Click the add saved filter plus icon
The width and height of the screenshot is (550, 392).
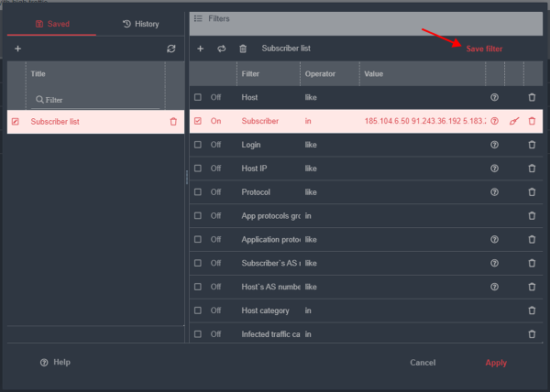pyautogui.click(x=18, y=49)
